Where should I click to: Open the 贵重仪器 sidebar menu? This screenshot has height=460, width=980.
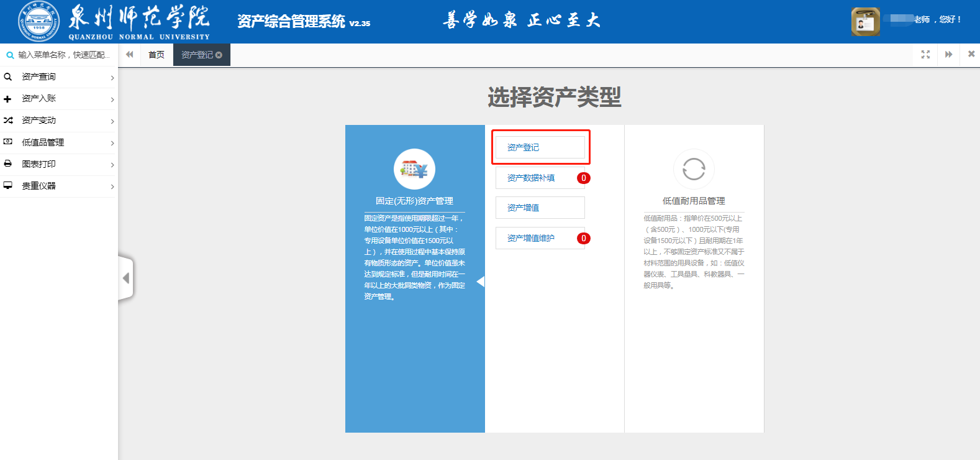pyautogui.click(x=58, y=186)
